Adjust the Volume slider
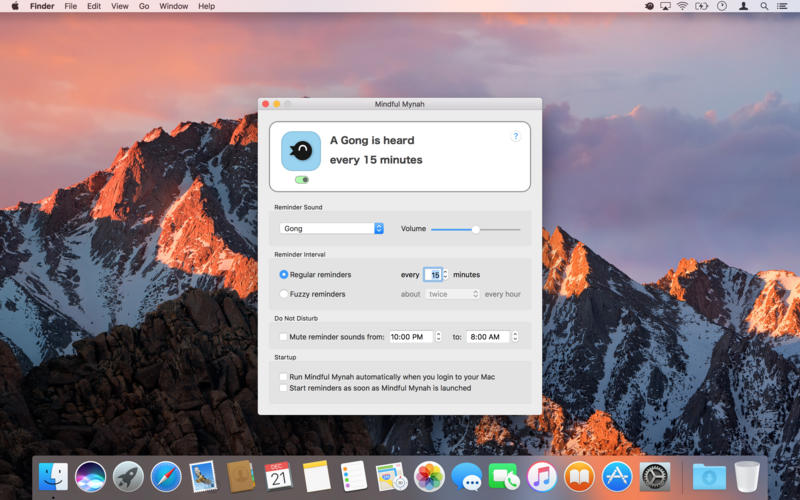Image resolution: width=800 pixels, height=500 pixels. point(476,229)
